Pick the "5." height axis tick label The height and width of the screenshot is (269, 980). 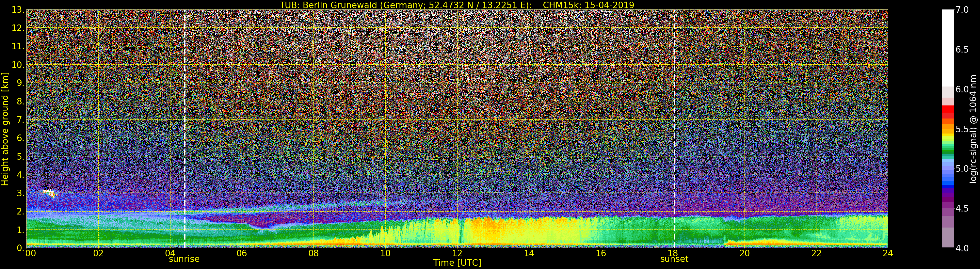pos(20,156)
